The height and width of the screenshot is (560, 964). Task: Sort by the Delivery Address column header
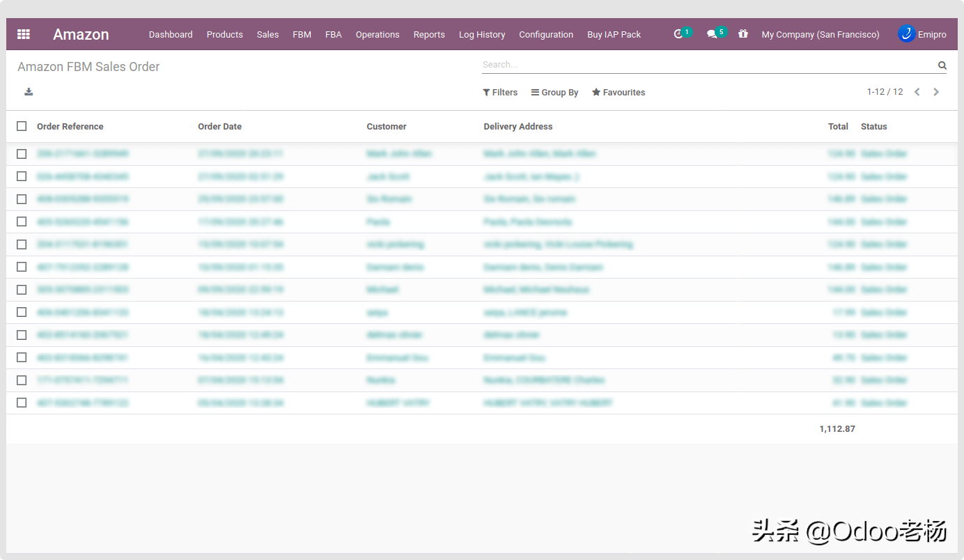pyautogui.click(x=518, y=126)
